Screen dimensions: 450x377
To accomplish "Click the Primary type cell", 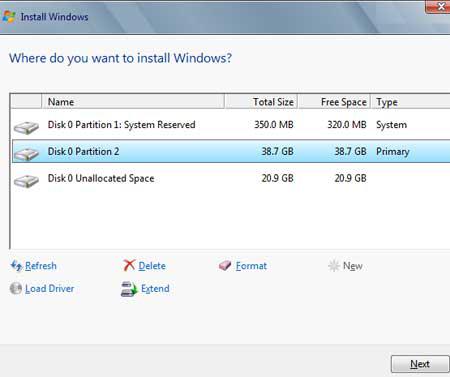I will [393, 152].
